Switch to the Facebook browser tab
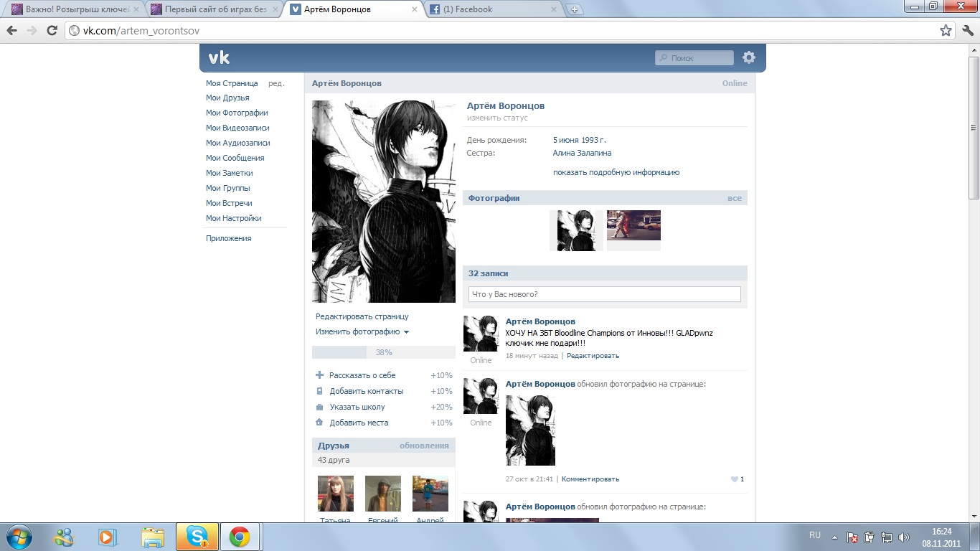Image resolution: width=980 pixels, height=551 pixels. pos(492,9)
